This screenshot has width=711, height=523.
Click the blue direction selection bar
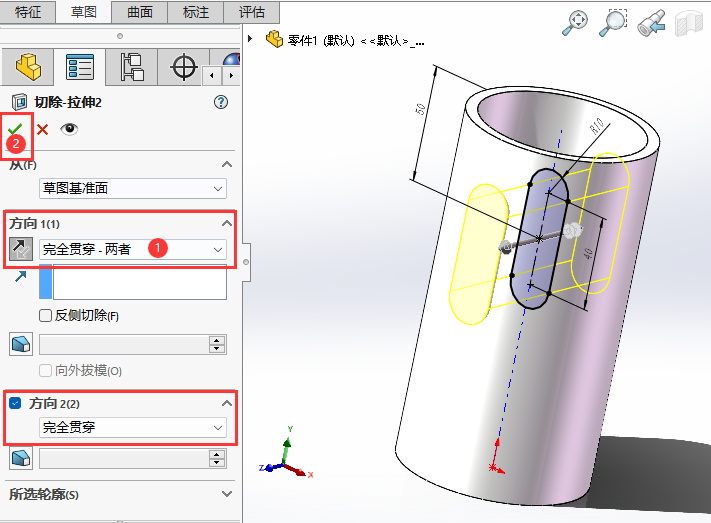pyautogui.click(x=45, y=283)
